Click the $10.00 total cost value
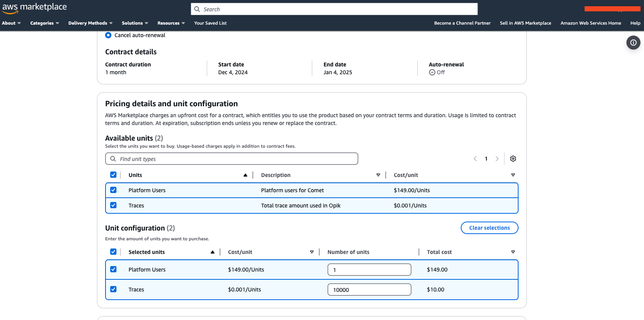644x320 pixels. click(x=436, y=290)
